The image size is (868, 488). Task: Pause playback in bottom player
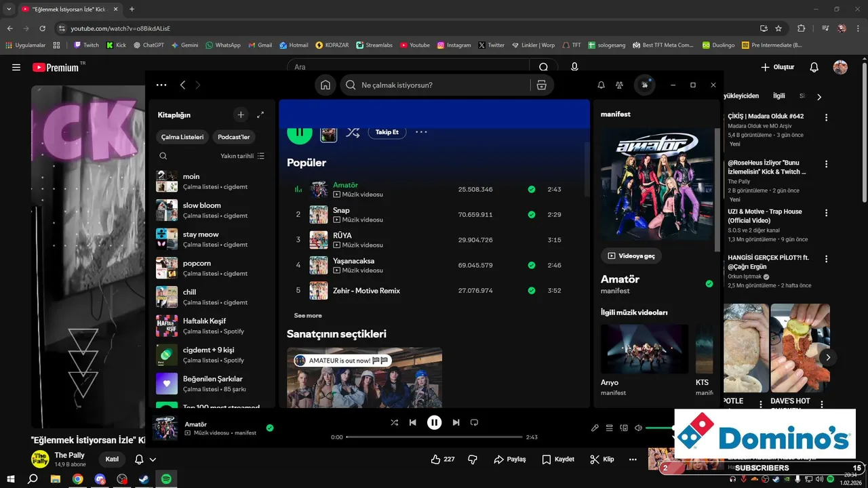[x=434, y=422]
